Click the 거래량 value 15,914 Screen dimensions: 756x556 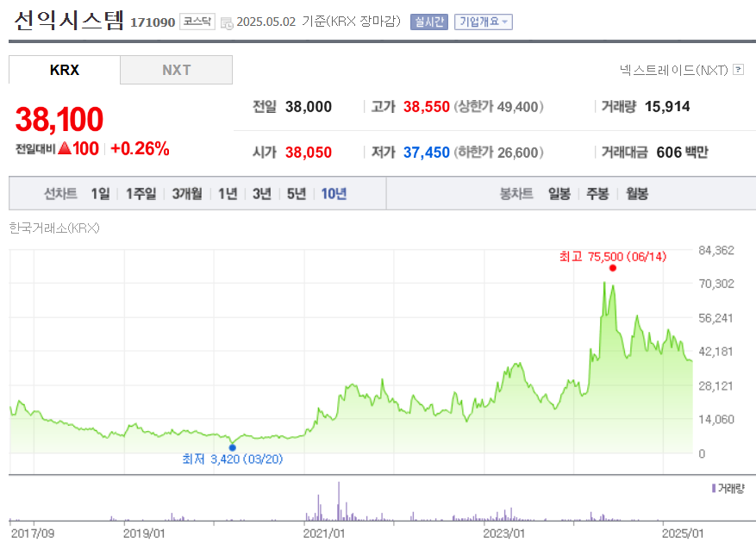coord(667,107)
